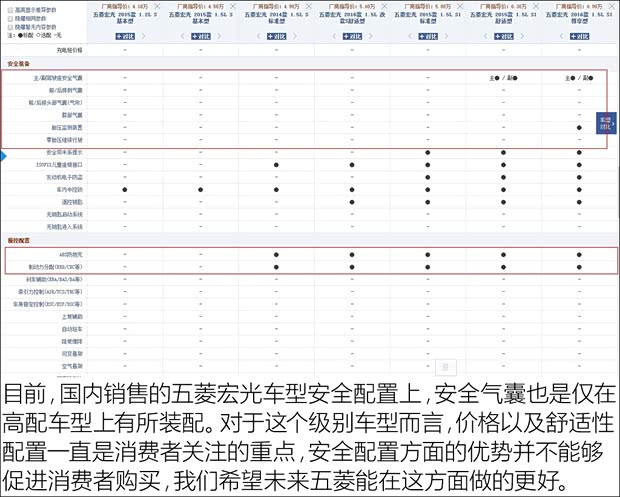The height and width of the screenshot is (497, 620).
Task: Click the small icon at the table bottom
Action: (x=447, y=366)
